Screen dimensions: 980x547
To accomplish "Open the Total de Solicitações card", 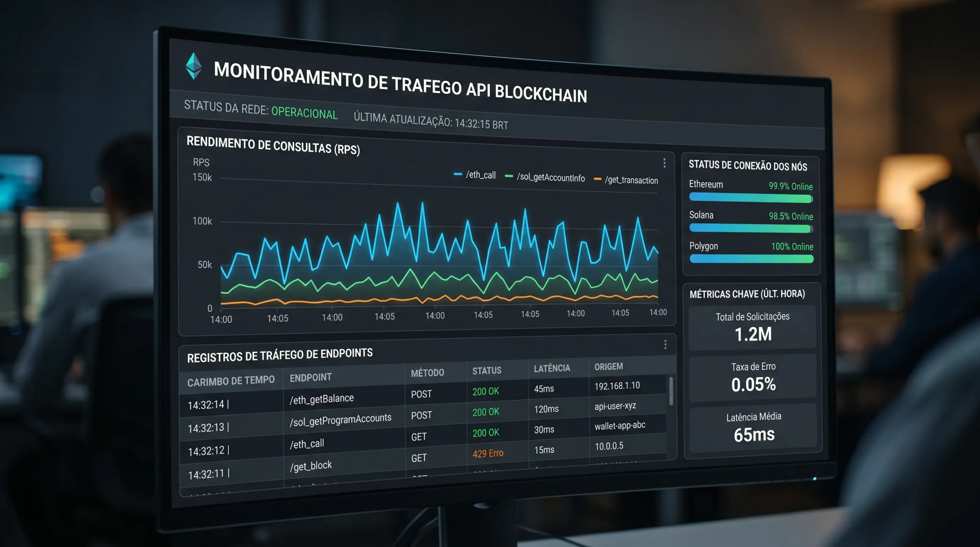I will (x=753, y=327).
